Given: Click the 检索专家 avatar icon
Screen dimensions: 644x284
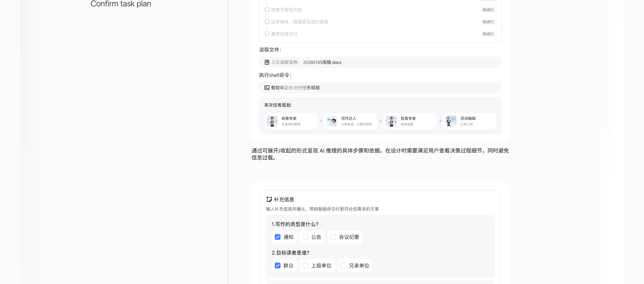Looking at the screenshot, I should coord(391,121).
